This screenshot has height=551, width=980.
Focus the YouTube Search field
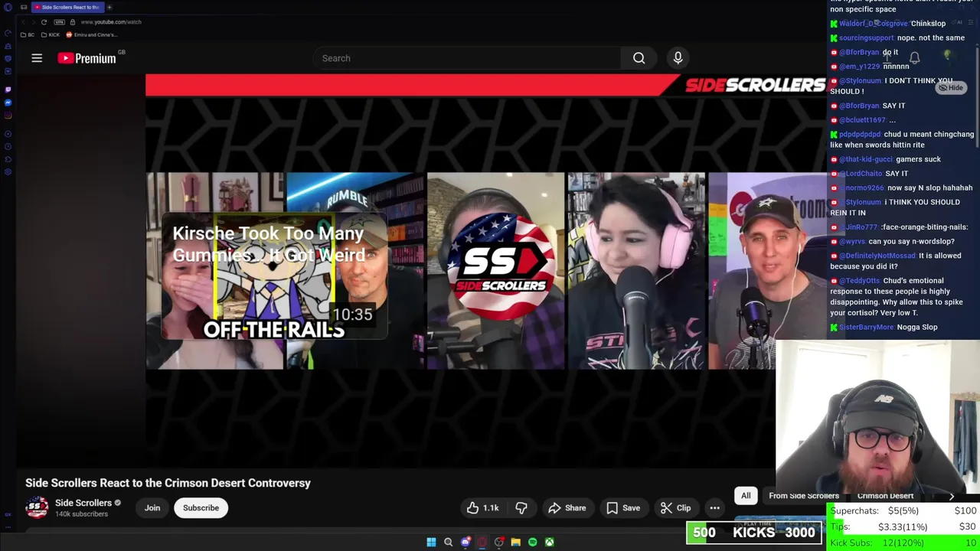(x=467, y=58)
